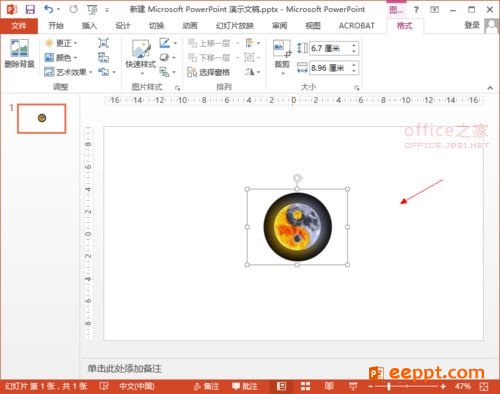Image resolution: width=500 pixels, height=394 pixels.
Task: Expand the Artistic Effects (艺术效果) dropdown
Action: [68, 72]
